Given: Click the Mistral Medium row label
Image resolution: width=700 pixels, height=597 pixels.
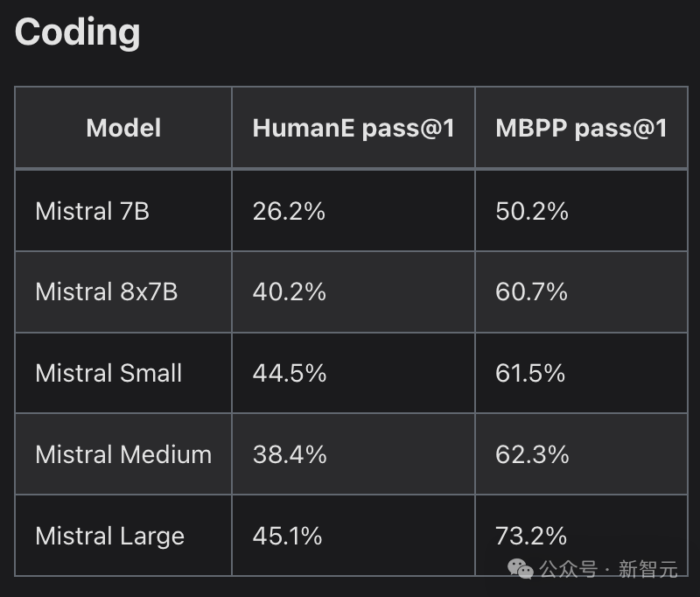Looking at the screenshot, I should (x=123, y=454).
